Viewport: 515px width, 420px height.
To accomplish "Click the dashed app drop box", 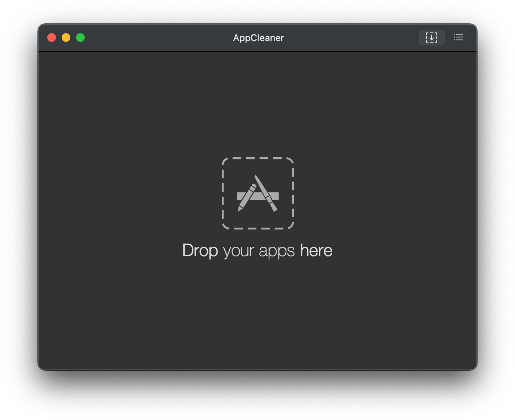I will (257, 193).
